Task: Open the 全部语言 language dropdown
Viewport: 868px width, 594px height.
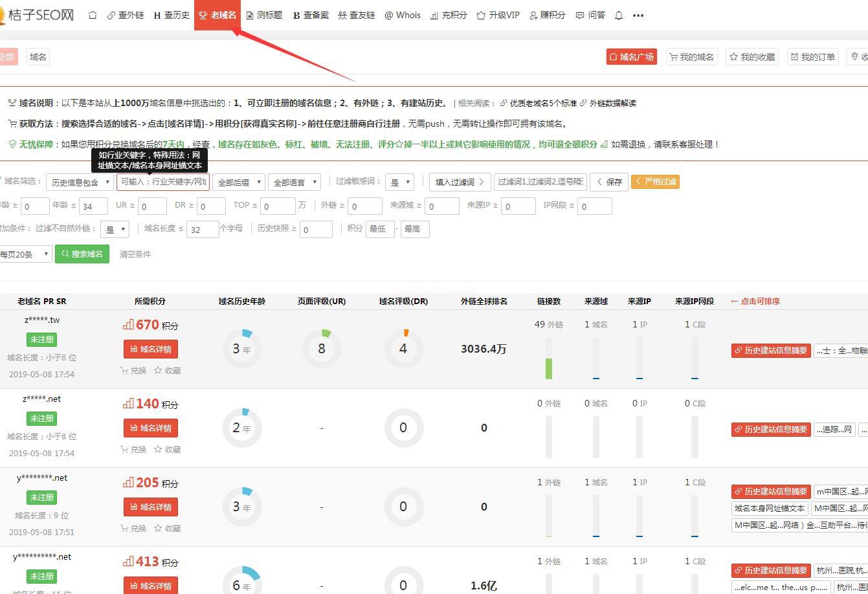Action: 295,182
